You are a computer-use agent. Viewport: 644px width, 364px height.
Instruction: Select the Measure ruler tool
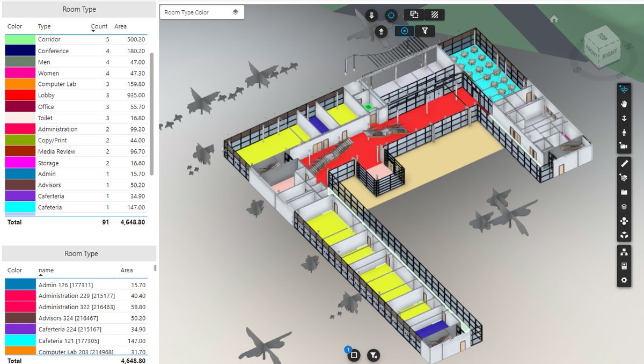click(623, 164)
